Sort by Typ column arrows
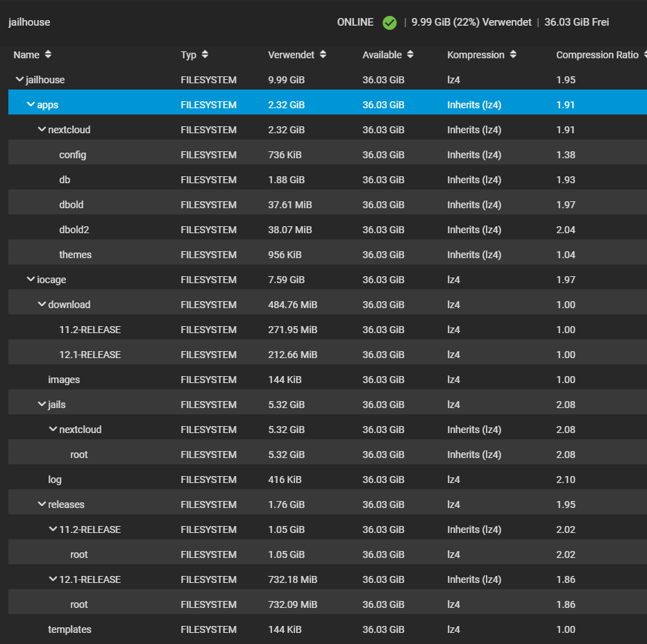The image size is (647, 644). (205, 54)
